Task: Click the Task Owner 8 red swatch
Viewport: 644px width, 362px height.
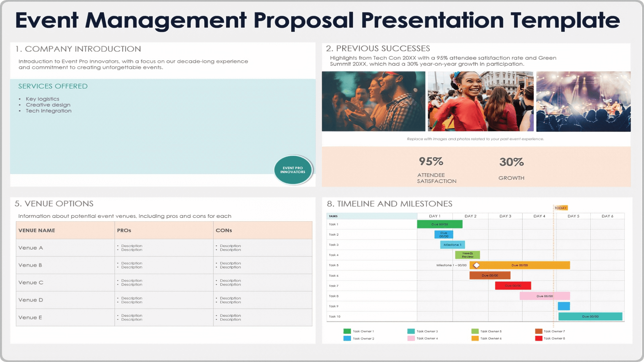Action: click(538, 339)
